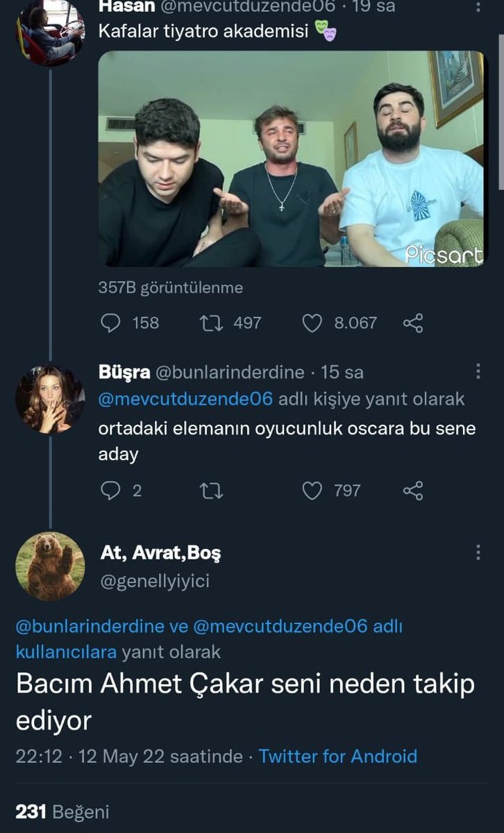Open Büşra's profile picture
This screenshot has width=504, height=833.
(50, 400)
